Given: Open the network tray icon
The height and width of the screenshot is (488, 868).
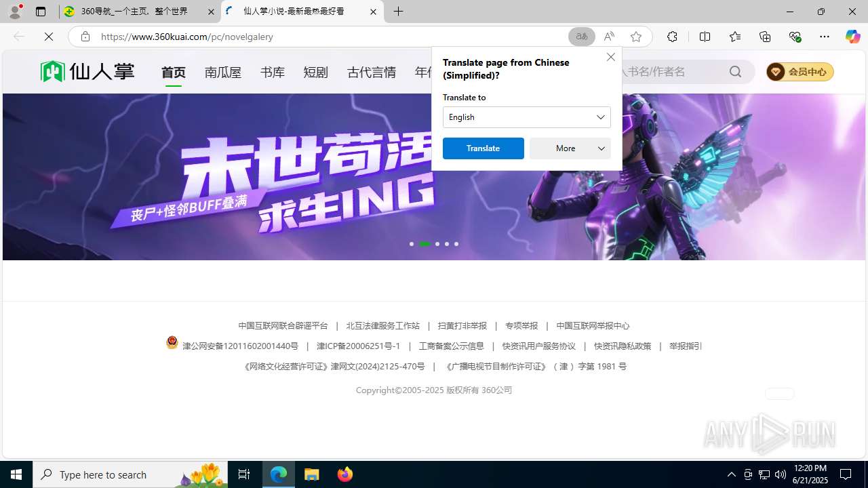Looking at the screenshot, I should 764,474.
